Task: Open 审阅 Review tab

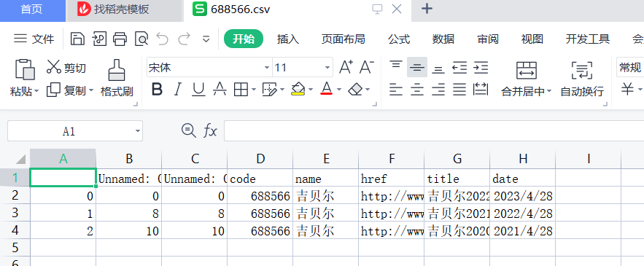Action: pyautogui.click(x=487, y=39)
